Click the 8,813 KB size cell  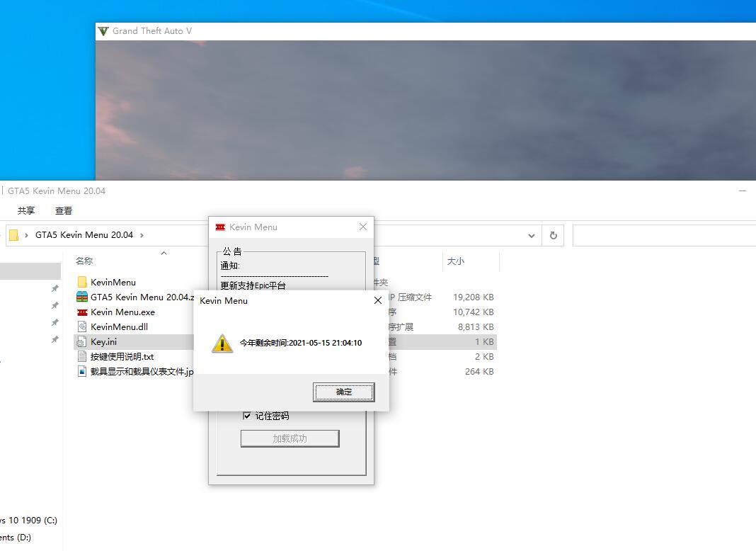[476, 326]
